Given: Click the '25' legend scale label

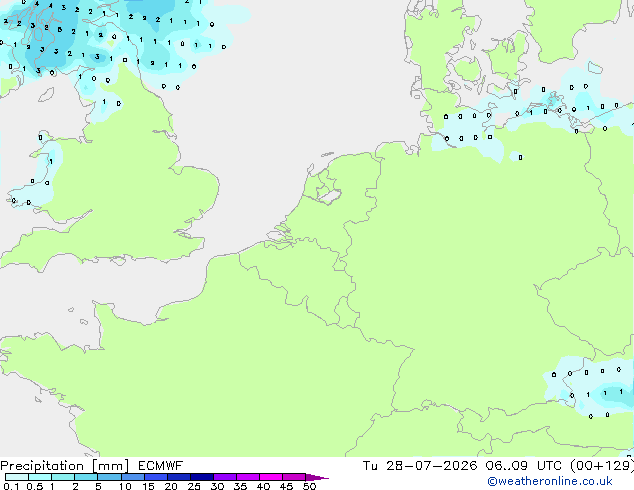Looking at the screenshot, I should pyautogui.click(x=194, y=486).
